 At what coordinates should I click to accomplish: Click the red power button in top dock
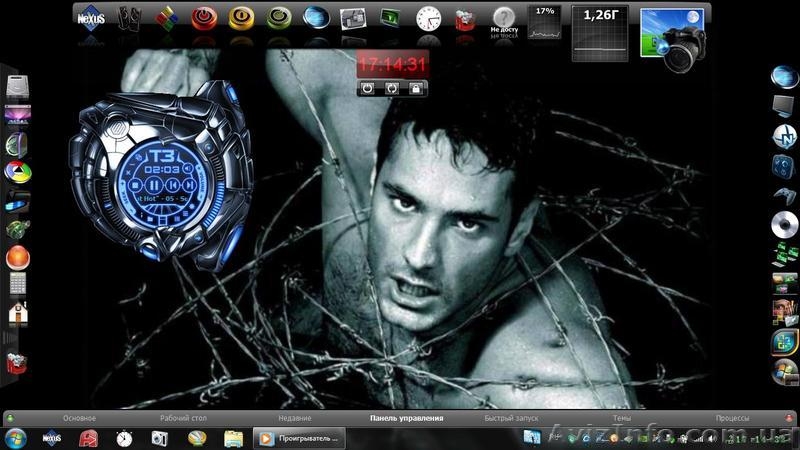203,18
